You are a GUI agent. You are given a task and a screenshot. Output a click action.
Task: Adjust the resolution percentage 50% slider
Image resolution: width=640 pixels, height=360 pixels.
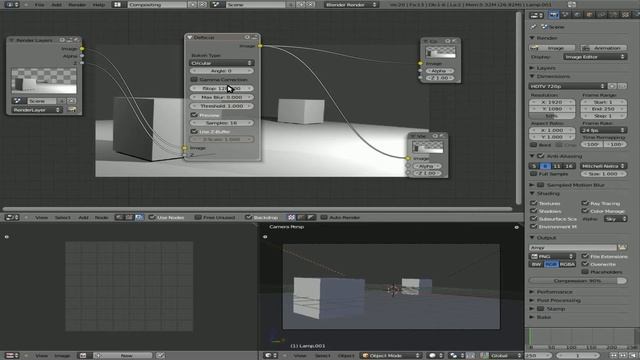tap(552, 116)
